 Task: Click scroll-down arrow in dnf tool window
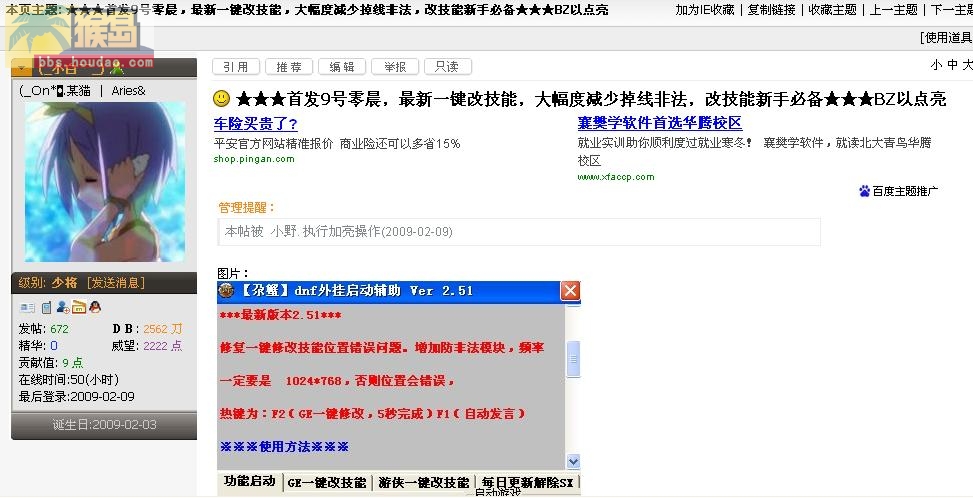(x=573, y=461)
